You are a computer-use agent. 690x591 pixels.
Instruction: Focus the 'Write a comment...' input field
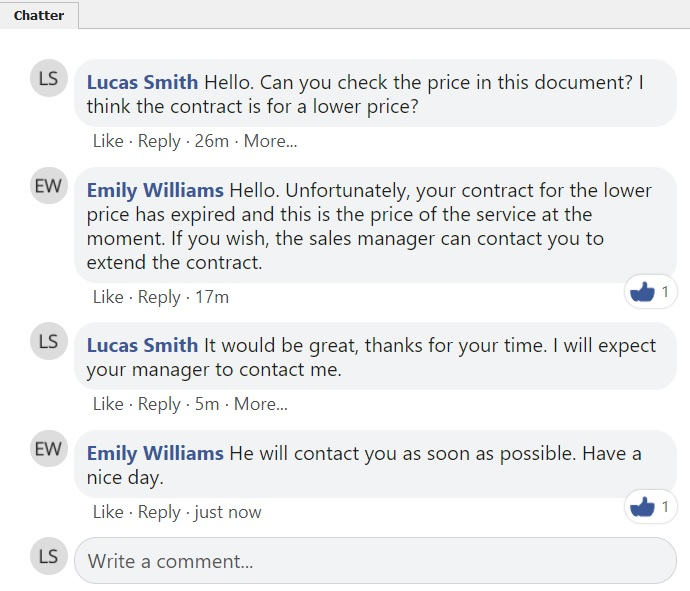point(375,561)
